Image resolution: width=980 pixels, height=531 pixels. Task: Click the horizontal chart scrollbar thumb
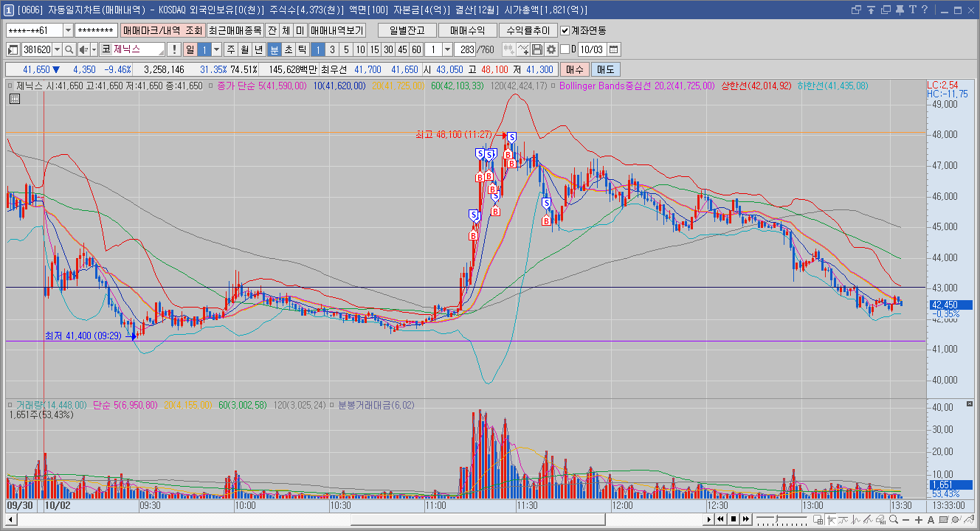[477, 519]
